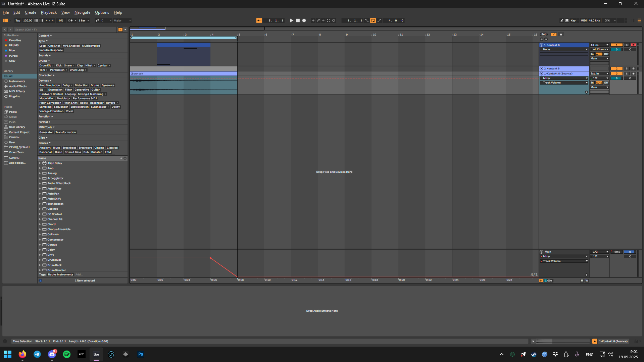Open the Playback menu

49,12
